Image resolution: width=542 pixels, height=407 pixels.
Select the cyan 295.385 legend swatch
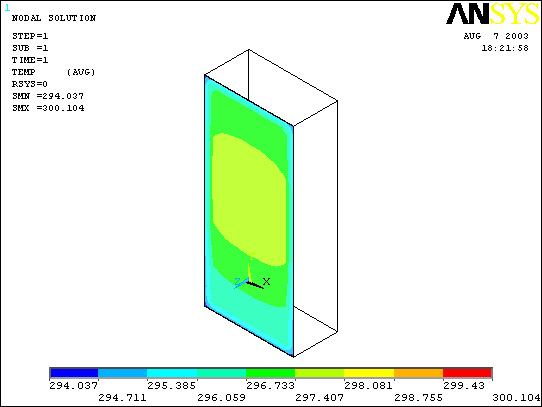(x=172, y=373)
